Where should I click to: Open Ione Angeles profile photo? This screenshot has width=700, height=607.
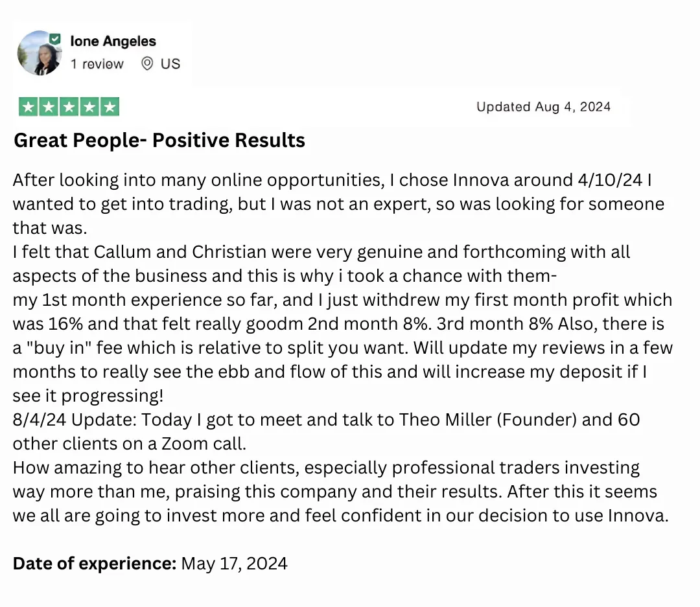[x=38, y=53]
